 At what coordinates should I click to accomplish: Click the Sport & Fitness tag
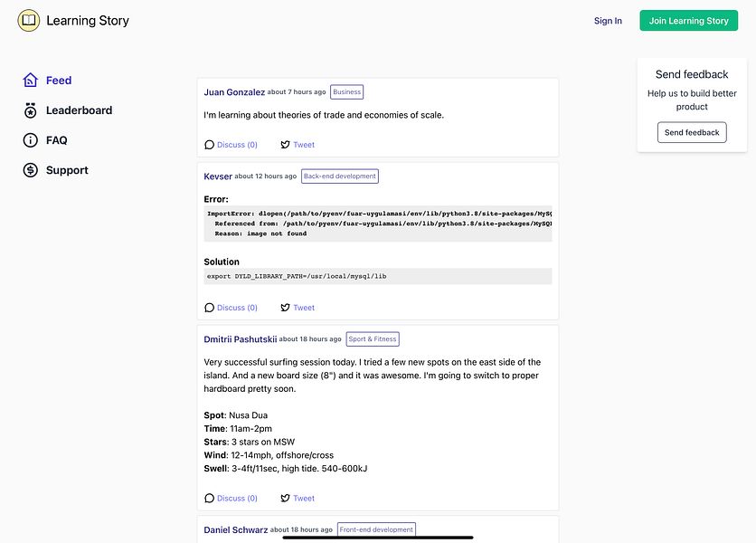[x=373, y=338]
